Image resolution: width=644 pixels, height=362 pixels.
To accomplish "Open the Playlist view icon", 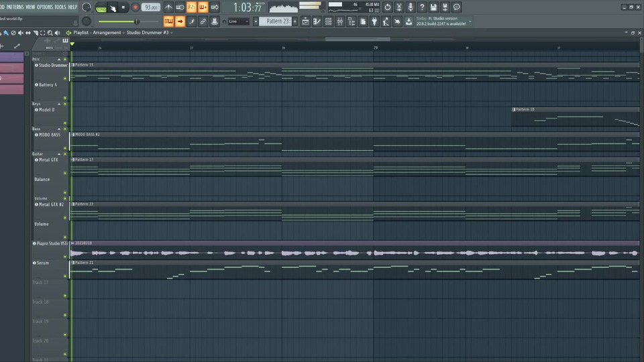I will coord(305,21).
